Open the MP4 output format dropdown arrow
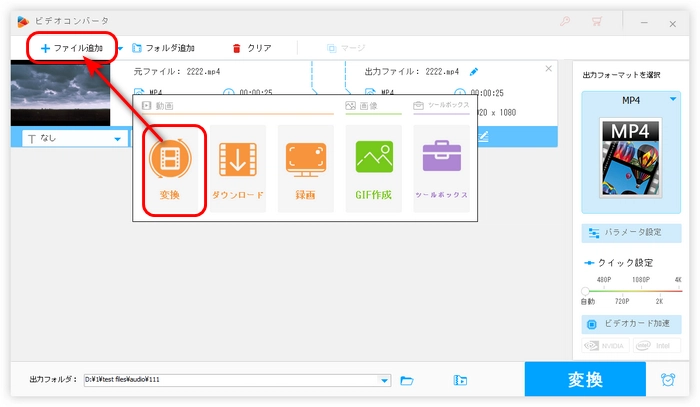700x407 pixels. (673, 99)
